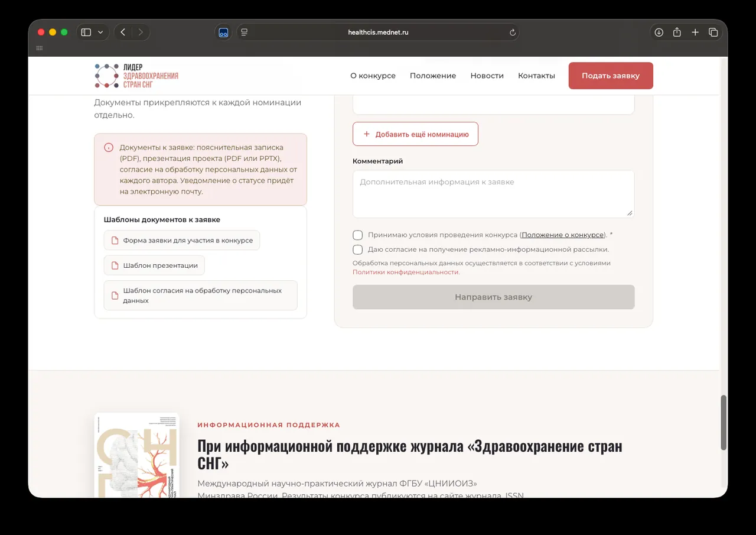Download Шаблон согласия на обработку персональных данных
Image resolution: width=756 pixels, height=535 pixels.
[200, 296]
